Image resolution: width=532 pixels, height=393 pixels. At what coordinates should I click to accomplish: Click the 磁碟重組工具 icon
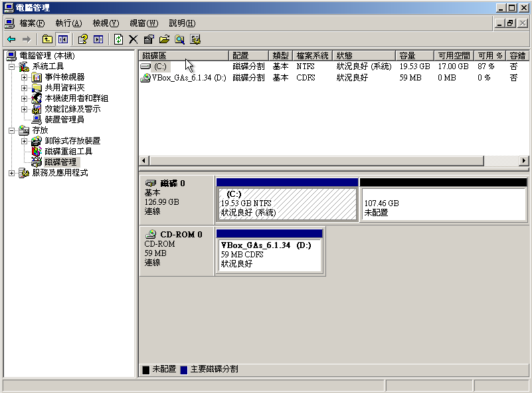(37, 152)
